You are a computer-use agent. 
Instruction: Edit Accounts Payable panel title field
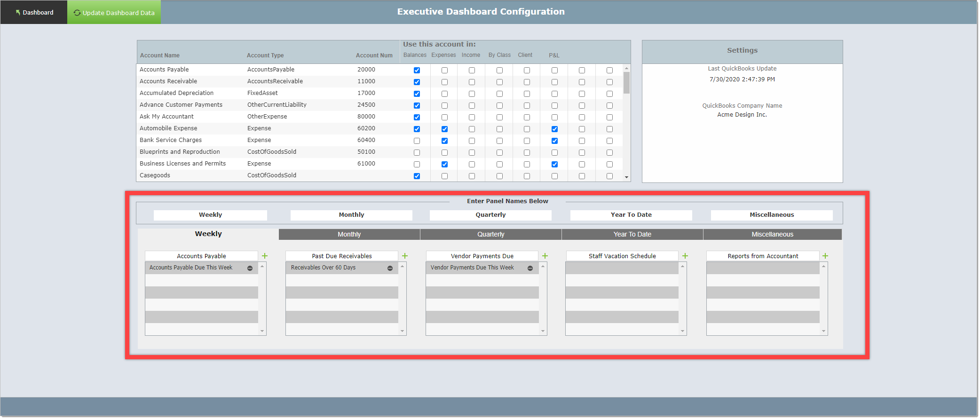tap(201, 256)
